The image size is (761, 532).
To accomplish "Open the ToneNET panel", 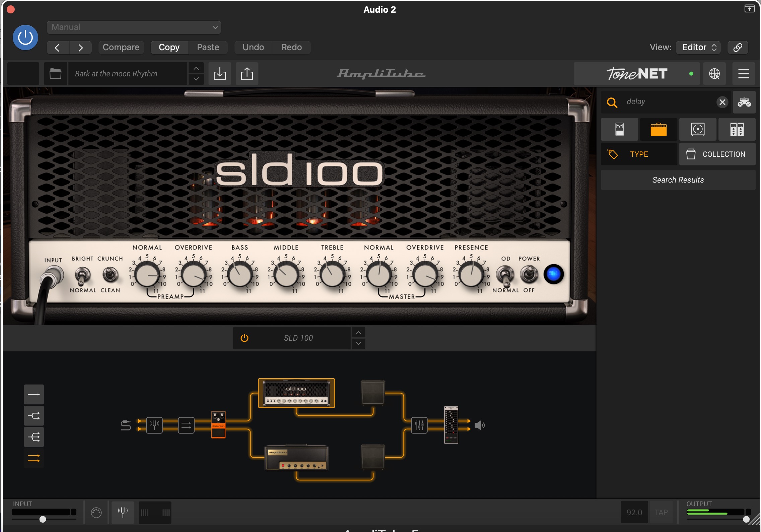I will (x=636, y=74).
